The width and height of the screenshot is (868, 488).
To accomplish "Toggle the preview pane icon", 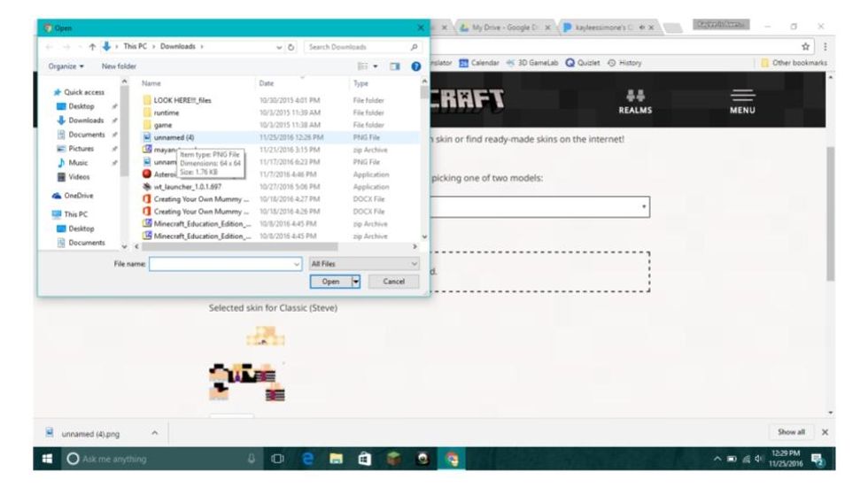I will pyautogui.click(x=395, y=66).
